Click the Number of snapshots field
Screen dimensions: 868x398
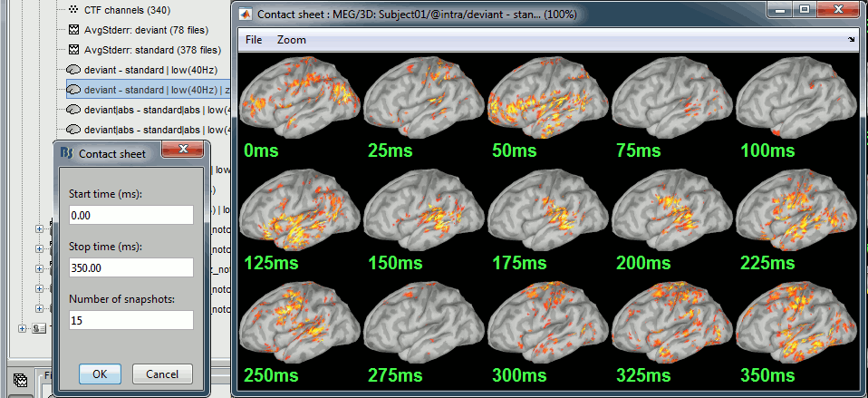pyautogui.click(x=130, y=320)
